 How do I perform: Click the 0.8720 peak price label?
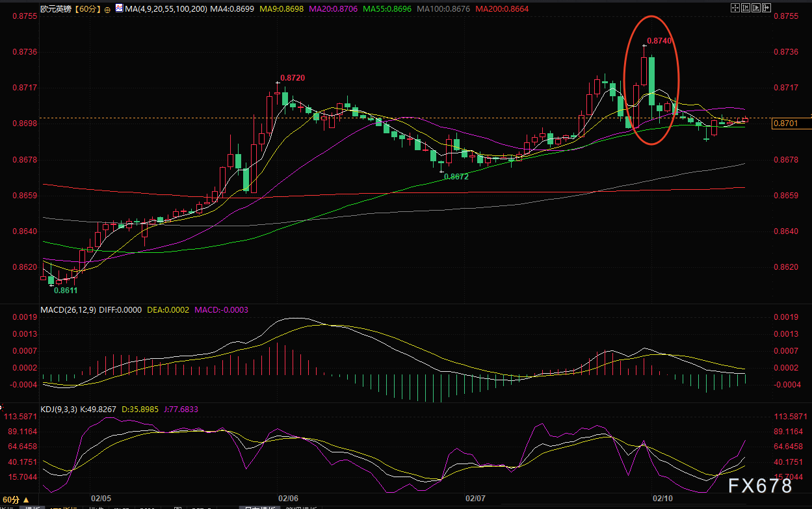click(x=293, y=78)
